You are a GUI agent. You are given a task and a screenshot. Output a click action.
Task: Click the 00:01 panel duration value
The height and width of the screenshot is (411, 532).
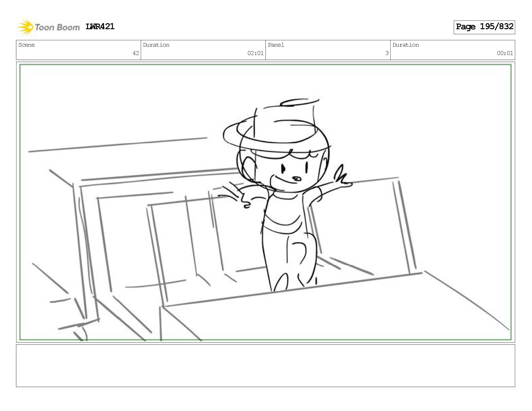point(505,53)
